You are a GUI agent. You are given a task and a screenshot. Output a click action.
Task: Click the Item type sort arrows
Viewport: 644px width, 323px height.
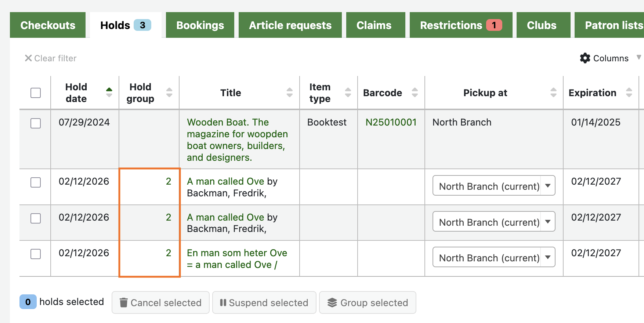[348, 92]
